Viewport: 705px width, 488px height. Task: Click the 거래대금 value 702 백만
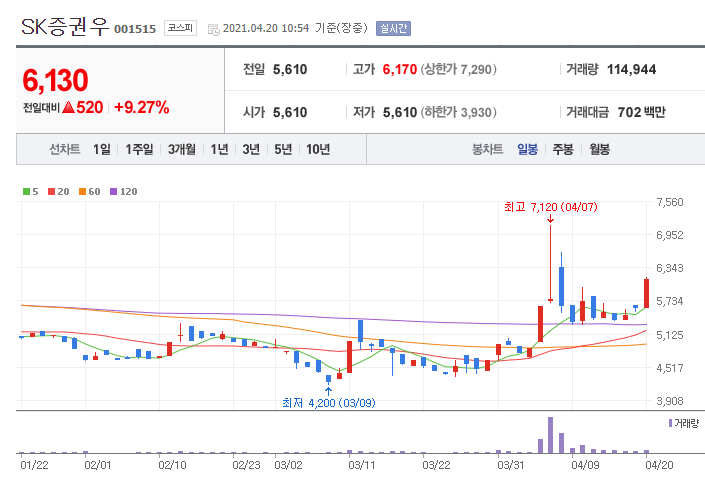pyautogui.click(x=641, y=112)
